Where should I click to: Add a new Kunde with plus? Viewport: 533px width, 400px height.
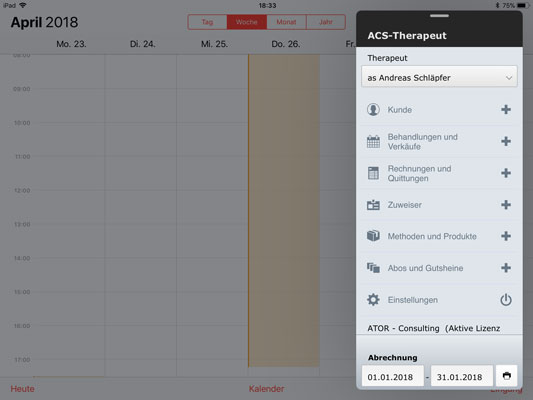pyautogui.click(x=506, y=109)
